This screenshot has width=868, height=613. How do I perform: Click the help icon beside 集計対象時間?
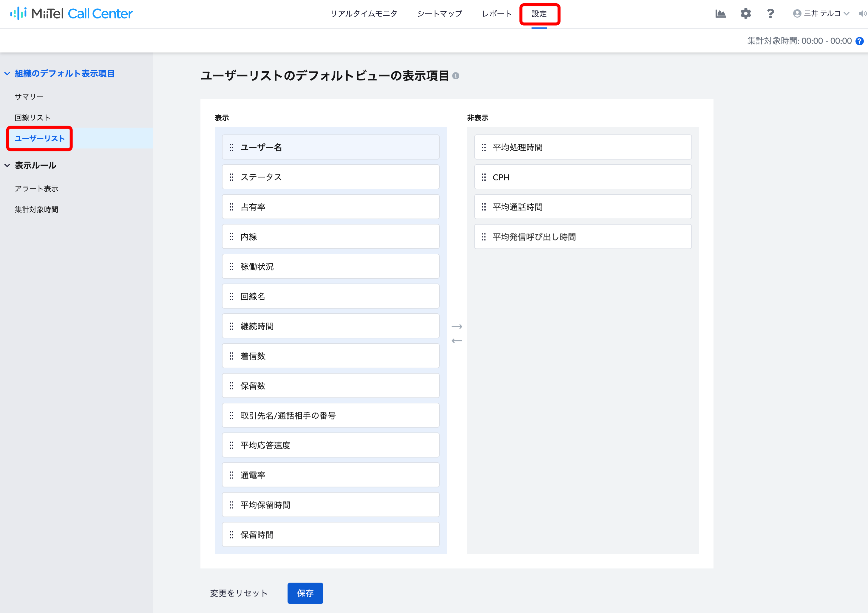point(859,41)
